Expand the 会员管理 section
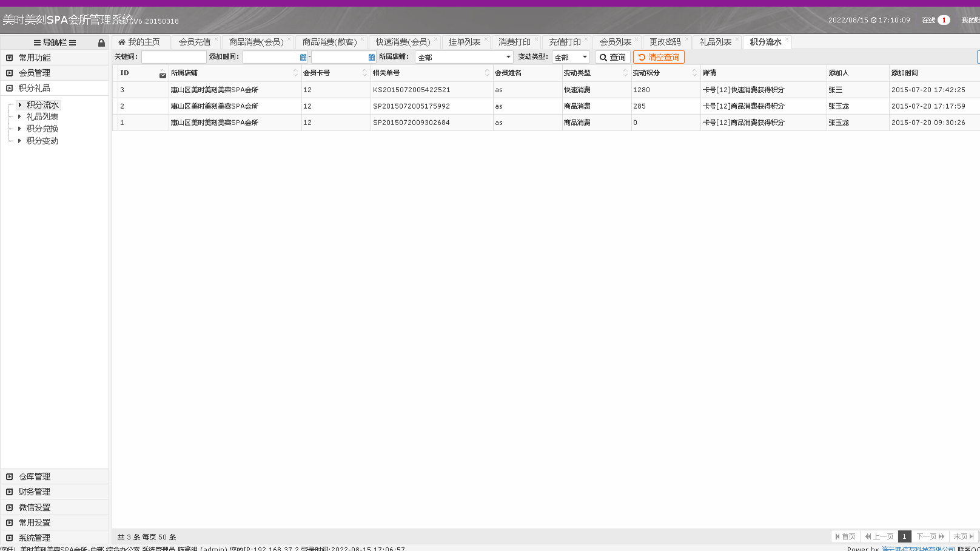980x551 pixels. 35,73
